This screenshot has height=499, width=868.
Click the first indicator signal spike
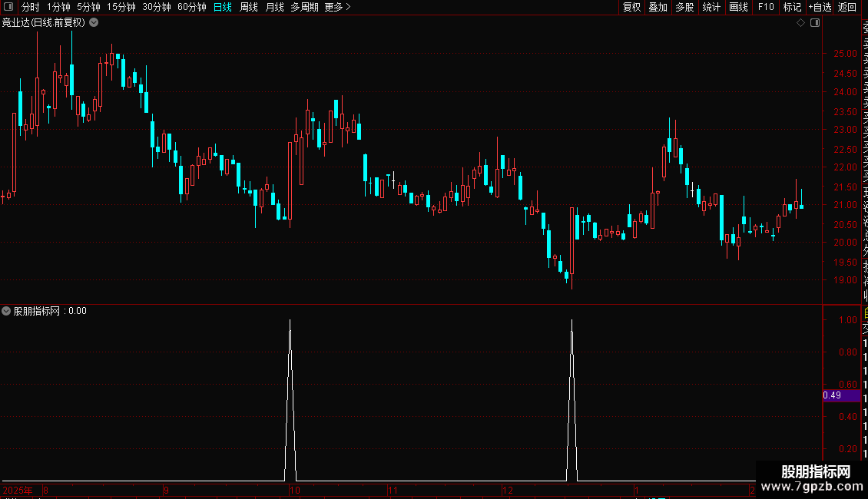tap(290, 398)
